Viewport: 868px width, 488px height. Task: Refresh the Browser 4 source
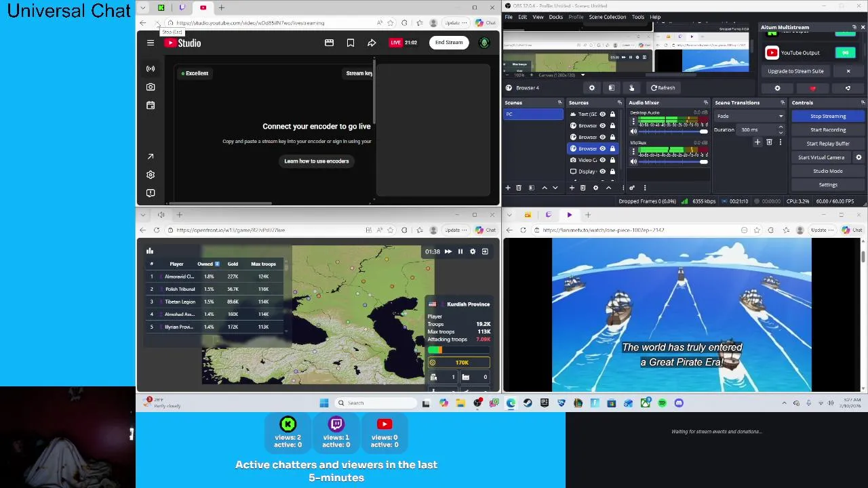[x=663, y=88]
